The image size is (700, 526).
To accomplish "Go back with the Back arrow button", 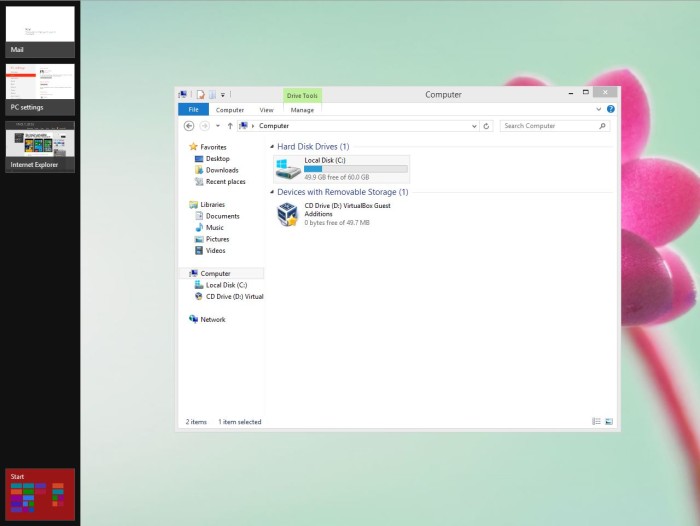I will [x=189, y=126].
